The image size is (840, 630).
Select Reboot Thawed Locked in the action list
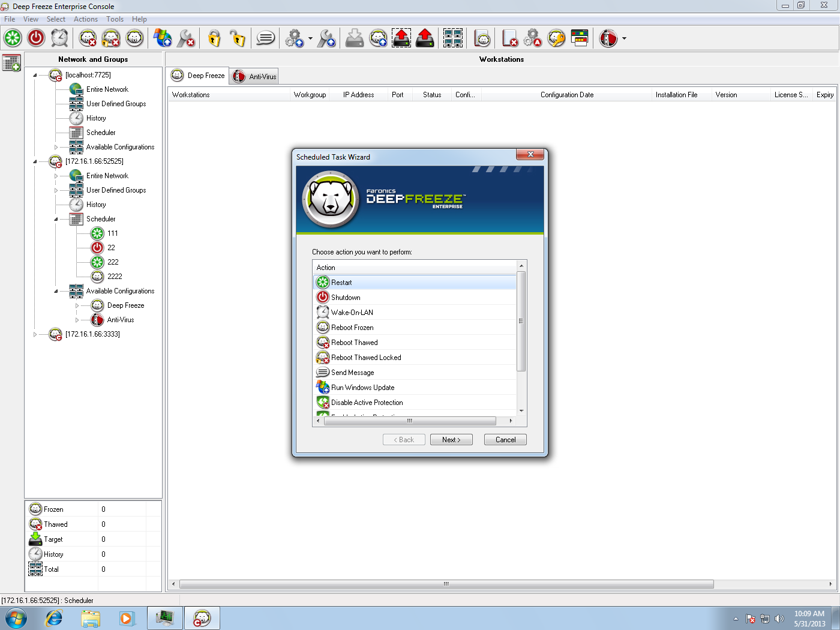pos(366,358)
